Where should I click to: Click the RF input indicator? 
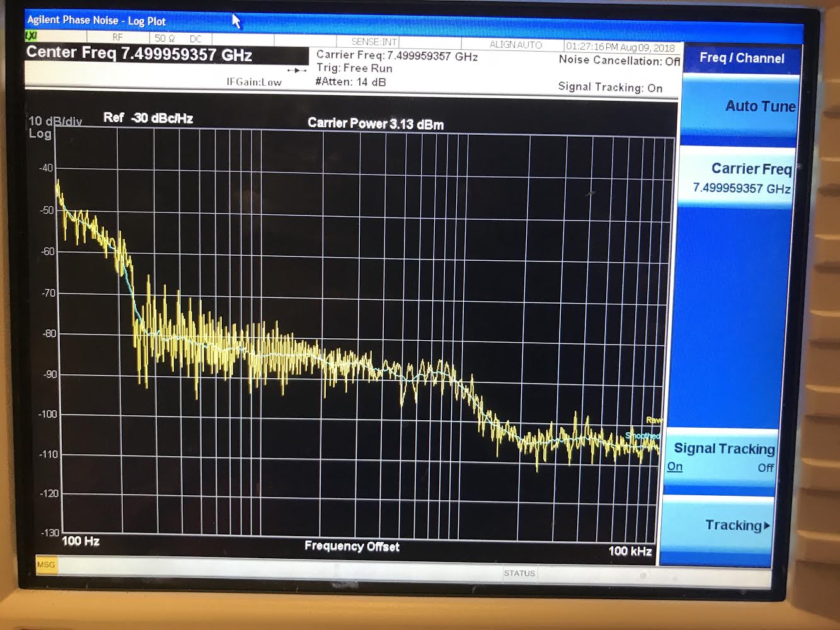118,38
